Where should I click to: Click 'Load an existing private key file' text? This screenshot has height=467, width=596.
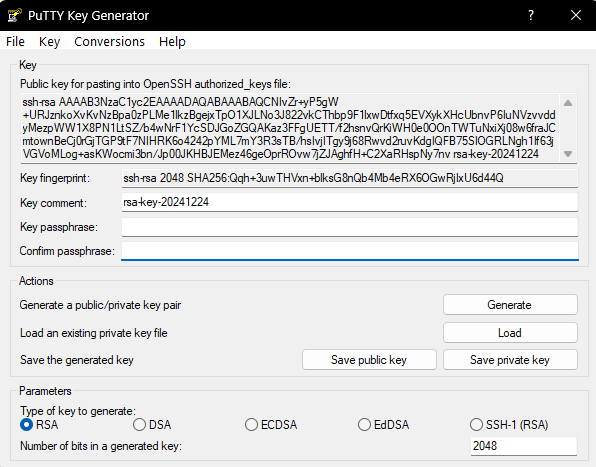[x=94, y=333]
